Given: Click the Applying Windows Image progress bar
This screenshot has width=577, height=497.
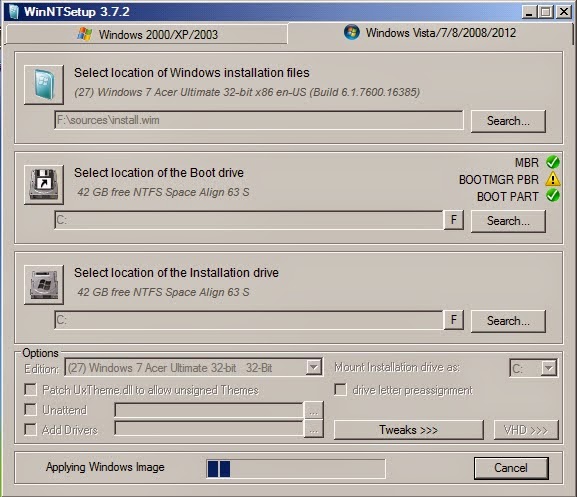Looking at the screenshot, I should point(296,469).
